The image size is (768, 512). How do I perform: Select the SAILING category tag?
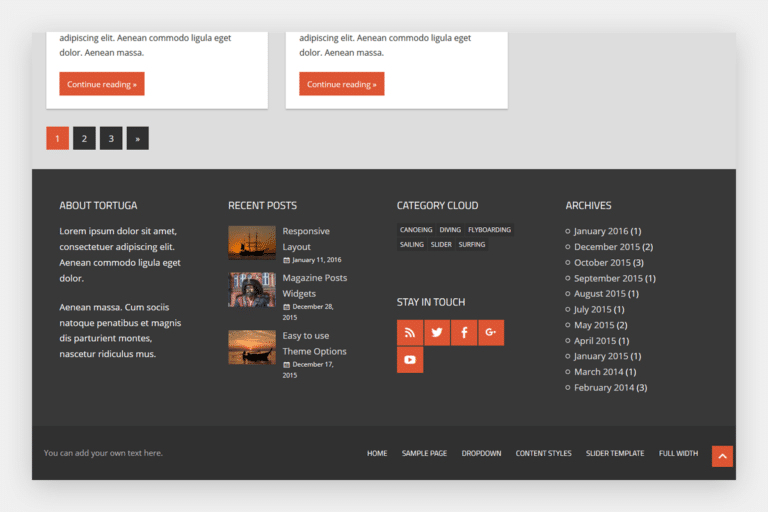coord(411,244)
